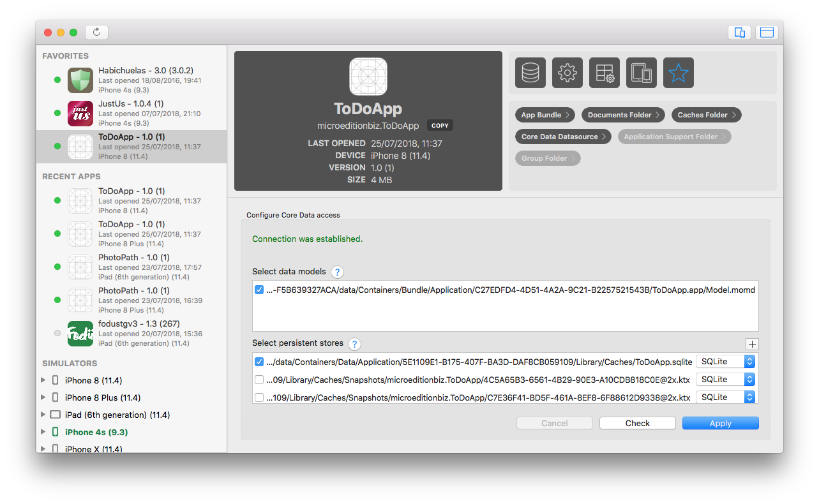Click the database icon button
The width and height of the screenshot is (819, 504).
pyautogui.click(x=530, y=73)
